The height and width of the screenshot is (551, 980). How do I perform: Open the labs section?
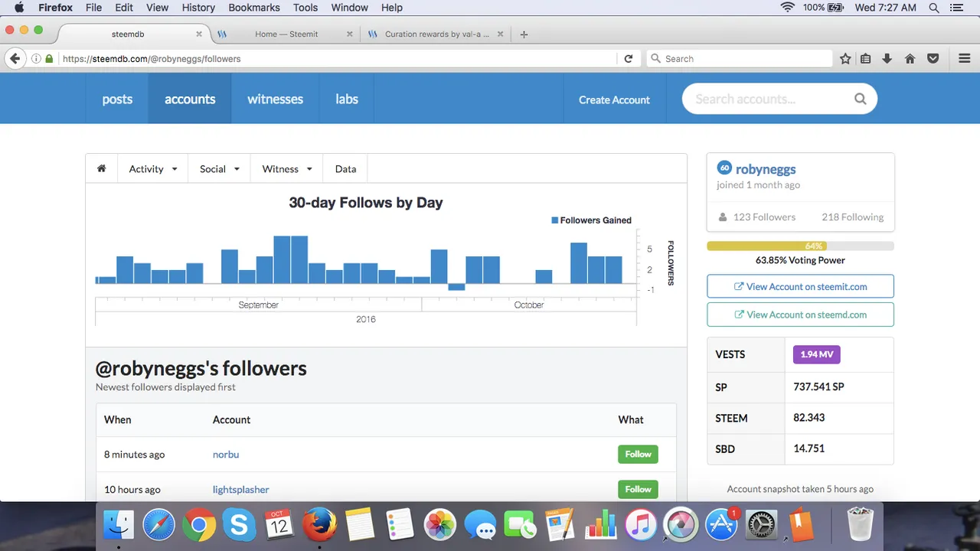347,99
